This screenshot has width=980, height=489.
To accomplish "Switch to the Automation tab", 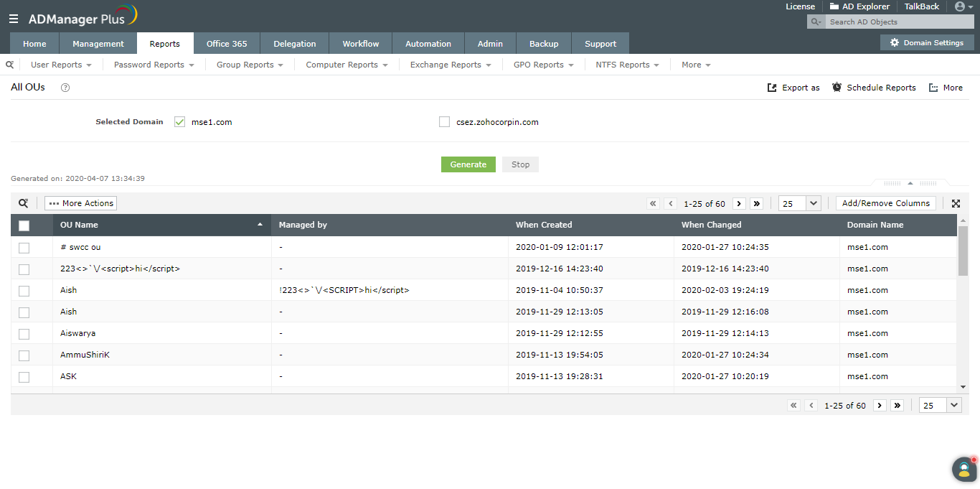I will click(428, 43).
